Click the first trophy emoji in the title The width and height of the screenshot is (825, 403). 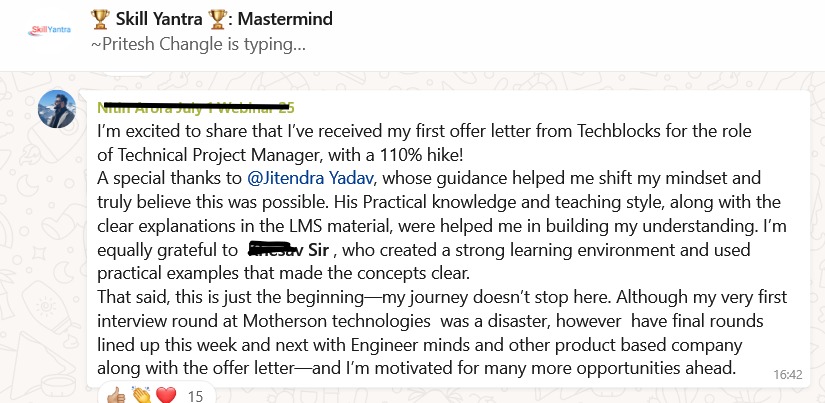point(100,19)
